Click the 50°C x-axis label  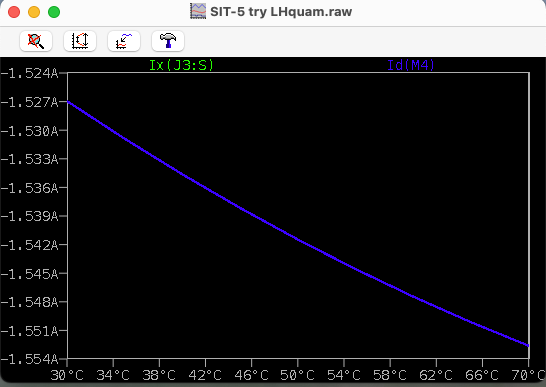point(297,375)
